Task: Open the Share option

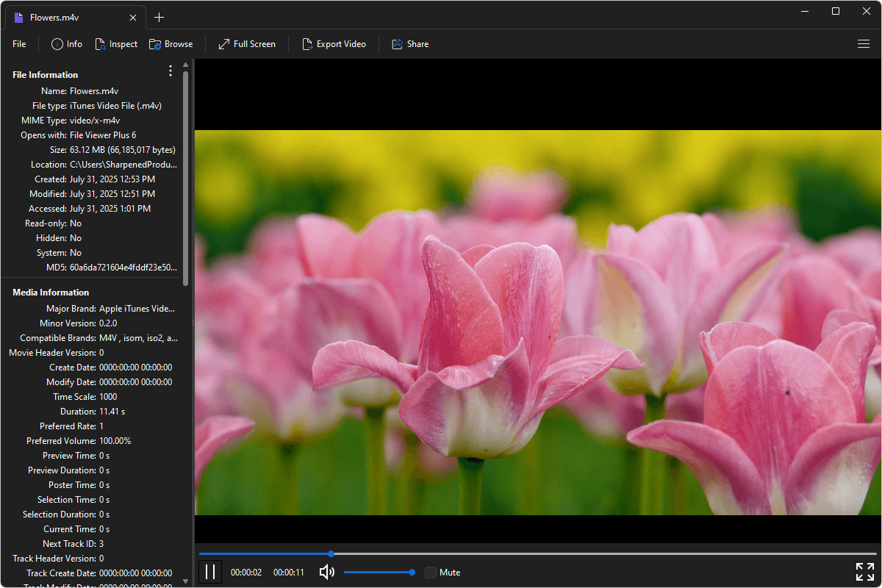Action: (410, 44)
